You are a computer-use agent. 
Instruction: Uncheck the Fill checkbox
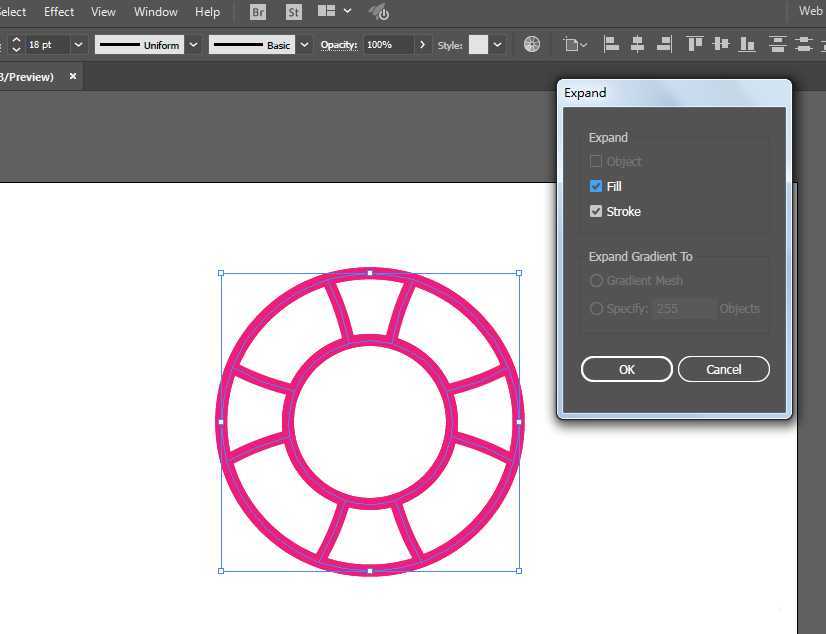point(596,186)
